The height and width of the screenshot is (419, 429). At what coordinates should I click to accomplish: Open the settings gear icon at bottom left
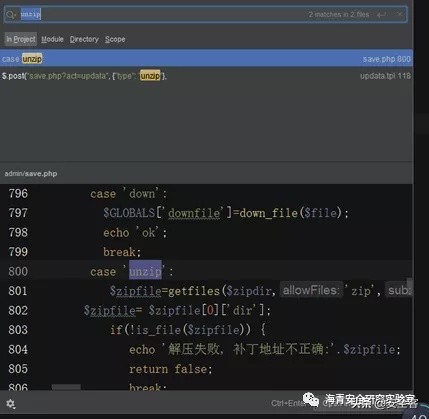point(11,404)
